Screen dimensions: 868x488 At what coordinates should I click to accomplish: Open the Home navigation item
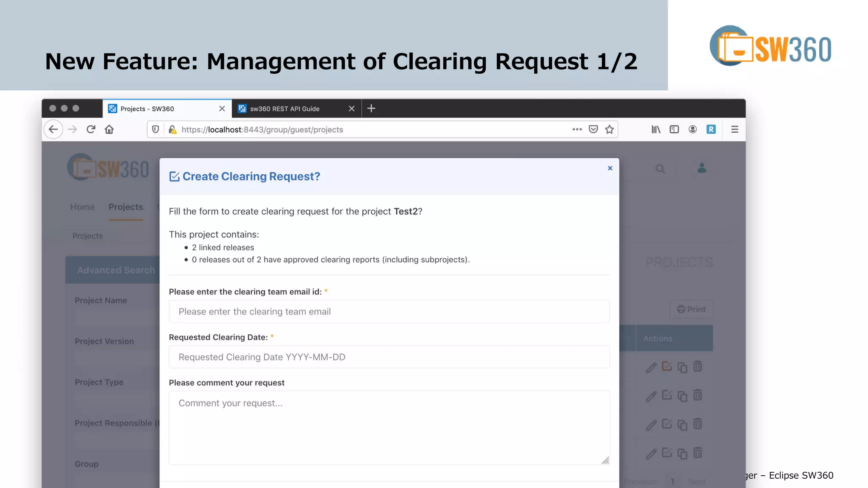pyautogui.click(x=82, y=207)
